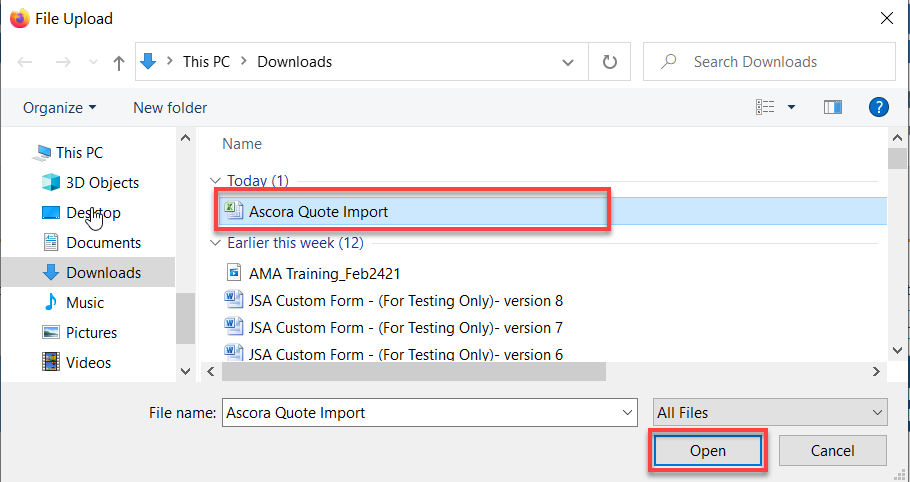Select JSA Custom Form version 7 file
This screenshot has height=482, width=910.
[405, 328]
